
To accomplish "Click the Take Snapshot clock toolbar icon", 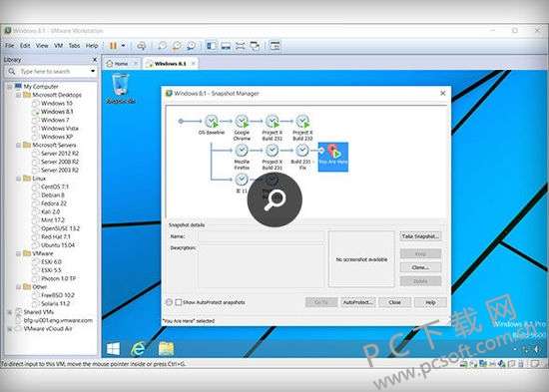I will click(162, 46).
